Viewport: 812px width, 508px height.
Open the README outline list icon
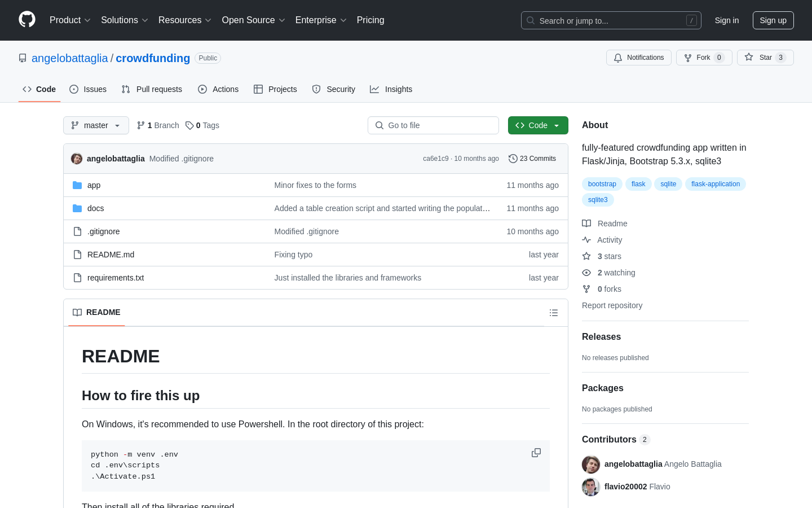(554, 313)
